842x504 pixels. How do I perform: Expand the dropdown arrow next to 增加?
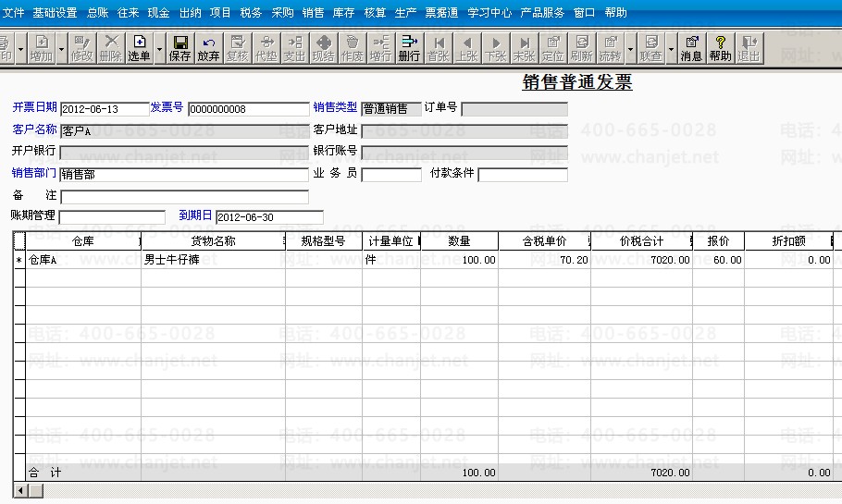point(61,48)
